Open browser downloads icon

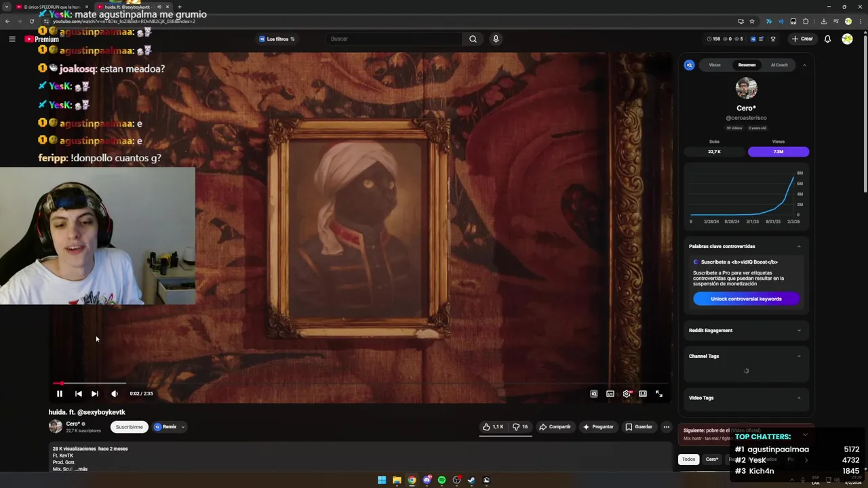point(824,21)
